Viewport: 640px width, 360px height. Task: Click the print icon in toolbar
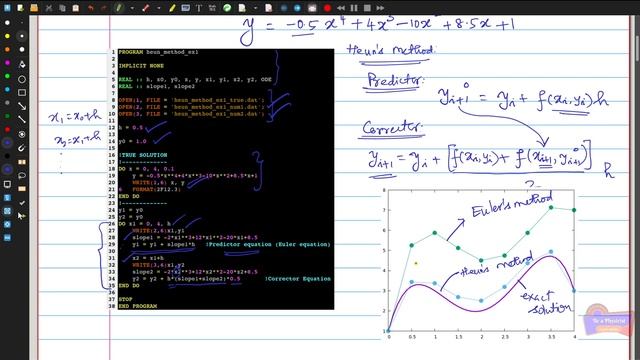coord(312,8)
